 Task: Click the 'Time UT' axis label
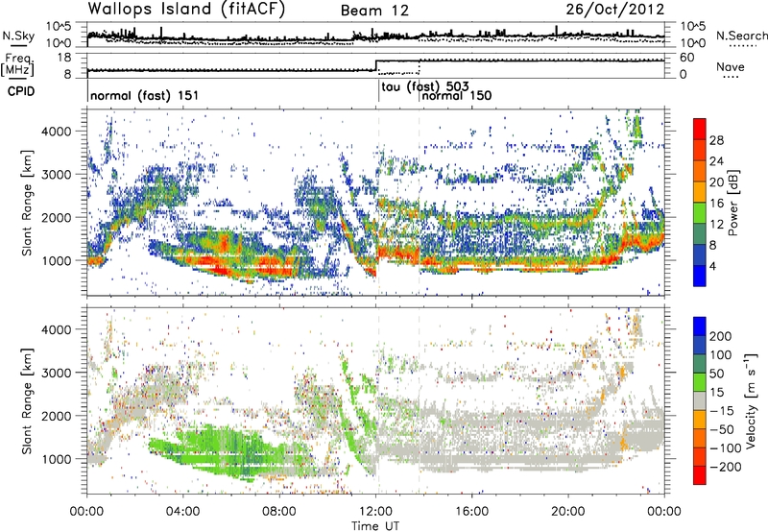click(x=375, y=525)
